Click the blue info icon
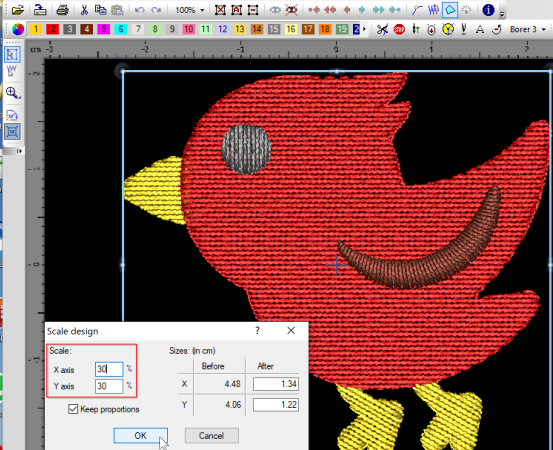 point(488,10)
